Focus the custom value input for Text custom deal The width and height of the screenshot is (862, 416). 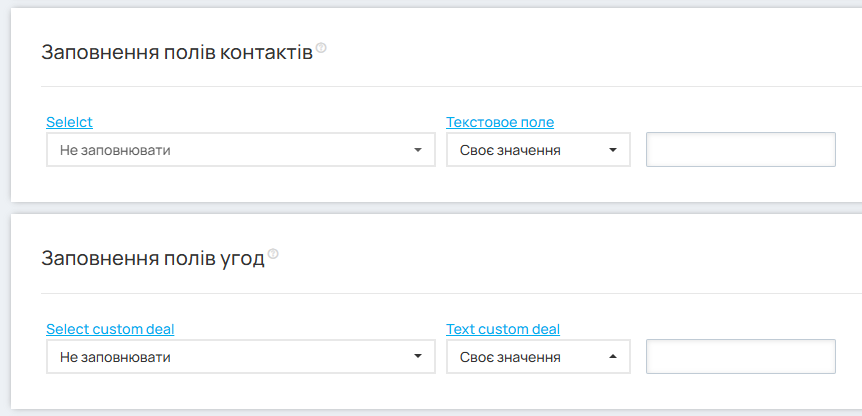tap(740, 357)
